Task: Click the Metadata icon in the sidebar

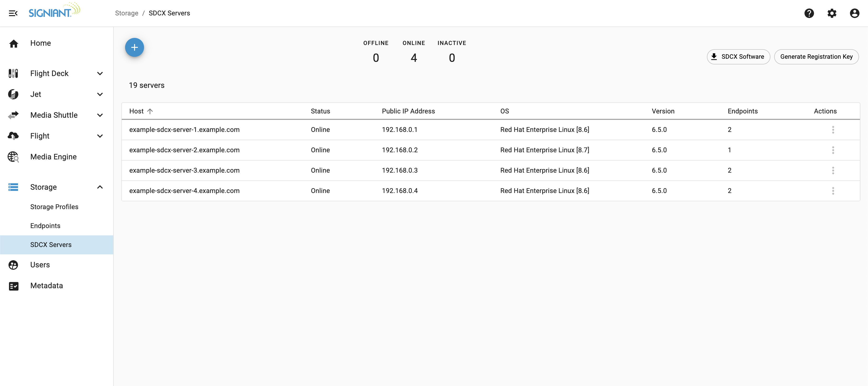Action: (14, 286)
